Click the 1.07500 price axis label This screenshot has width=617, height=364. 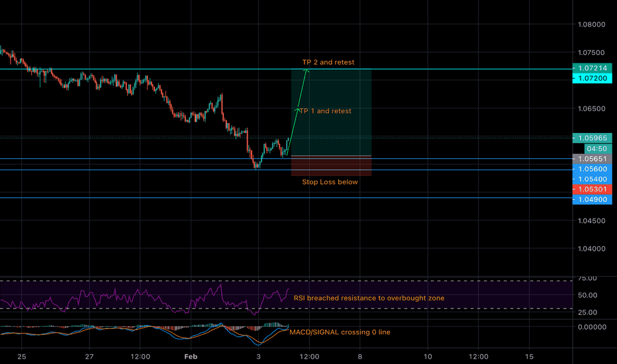pos(591,53)
